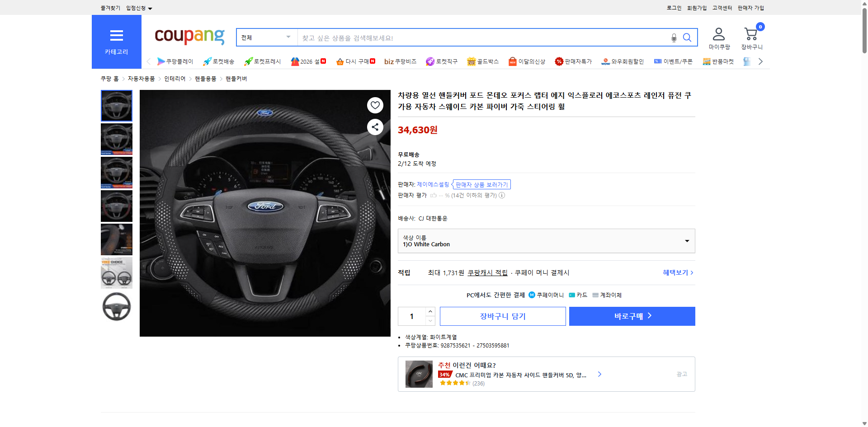The height and width of the screenshot is (427, 868).
Task: Increase quantity with the stepper up arrow
Action: click(x=430, y=312)
